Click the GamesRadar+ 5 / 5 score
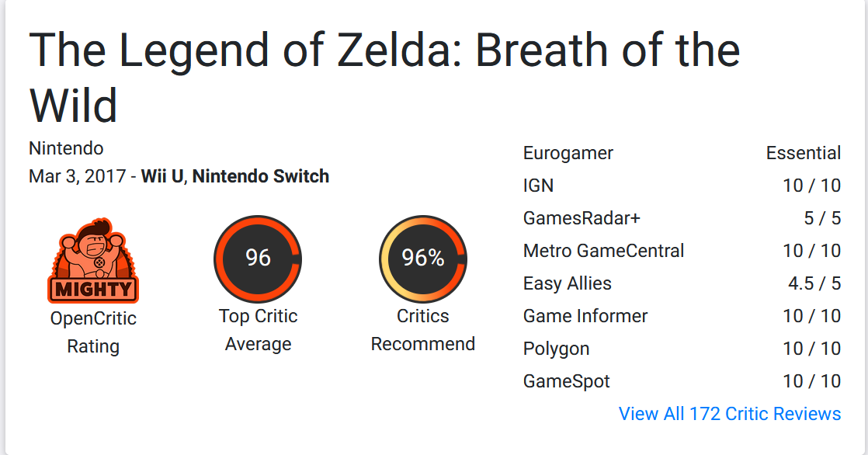Image resolution: width=868 pixels, height=455 pixels. pyautogui.click(x=822, y=218)
